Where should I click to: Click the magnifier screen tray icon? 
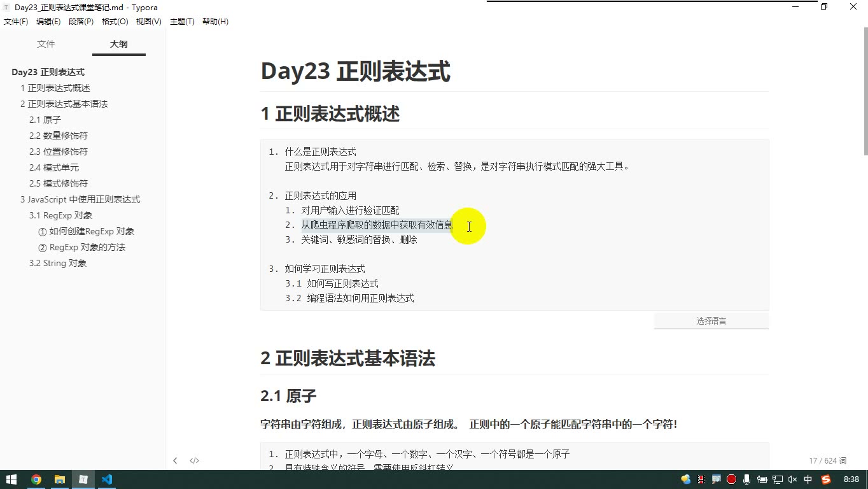click(x=716, y=479)
